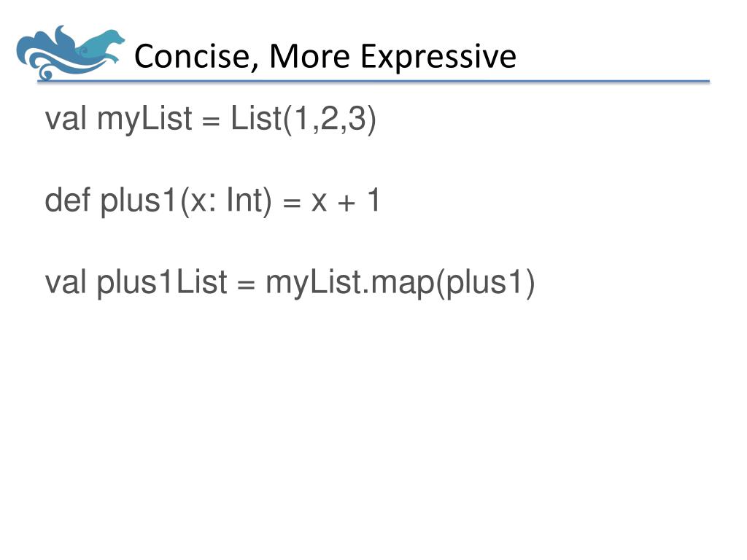747x560 pixels.
Task: Click the word Expressive in the title
Action: pyautogui.click(x=438, y=58)
